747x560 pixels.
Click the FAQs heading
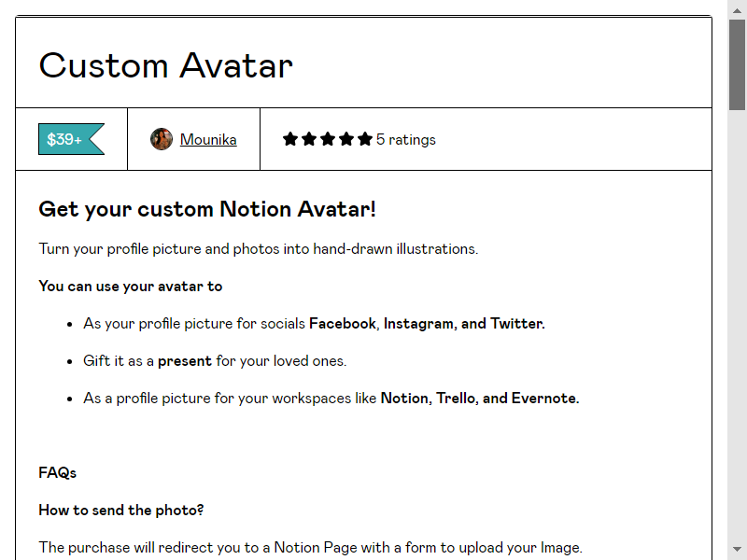point(57,473)
